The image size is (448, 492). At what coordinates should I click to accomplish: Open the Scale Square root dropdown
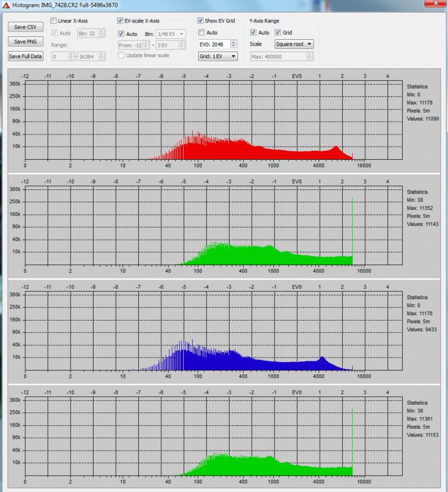click(294, 44)
